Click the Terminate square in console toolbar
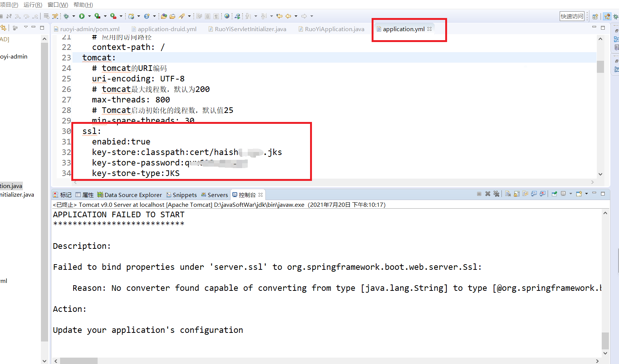 tap(479, 194)
